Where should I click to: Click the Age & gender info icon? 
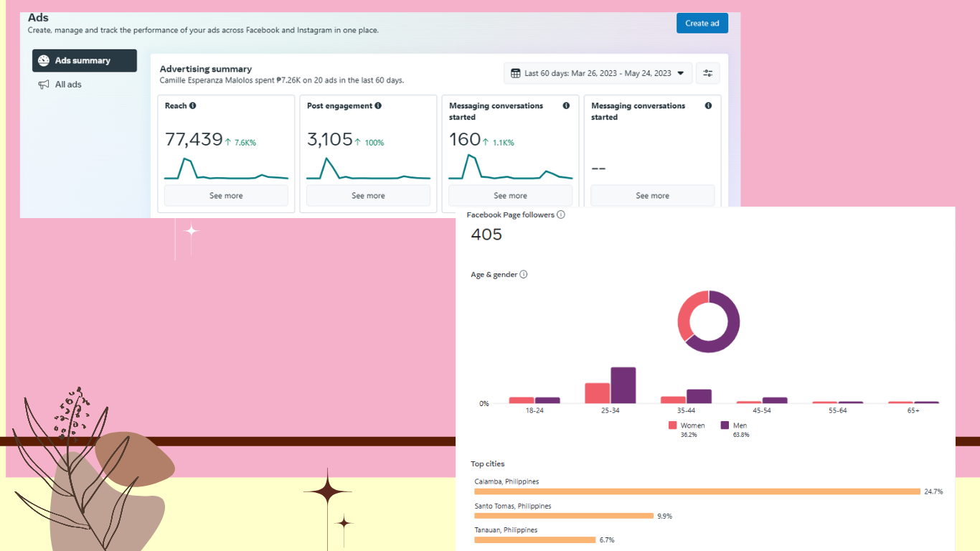(x=524, y=274)
